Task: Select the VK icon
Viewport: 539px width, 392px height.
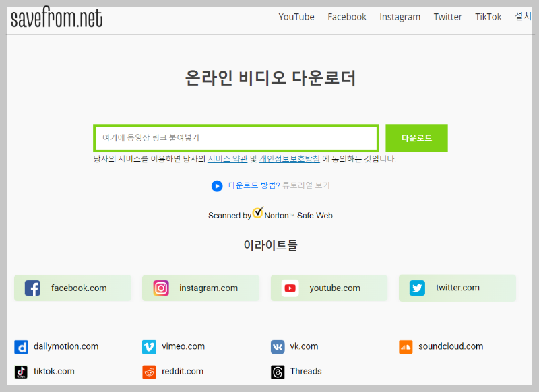Action: pos(277,346)
